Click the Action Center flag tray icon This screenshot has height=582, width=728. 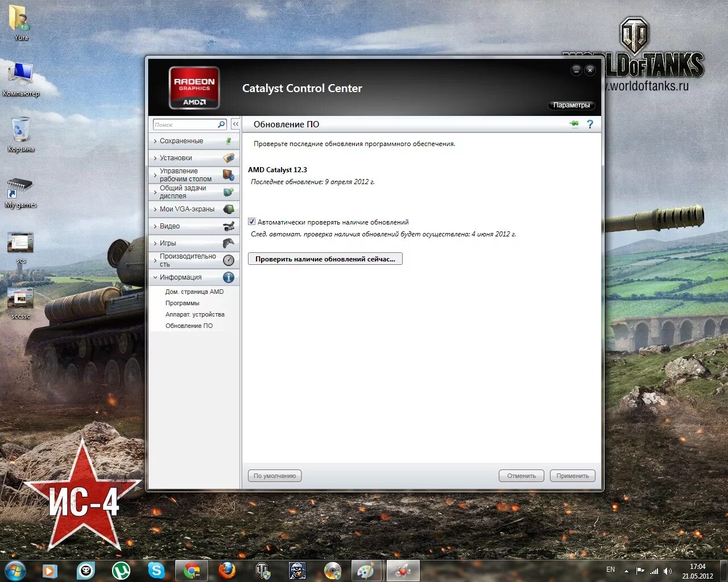point(640,571)
